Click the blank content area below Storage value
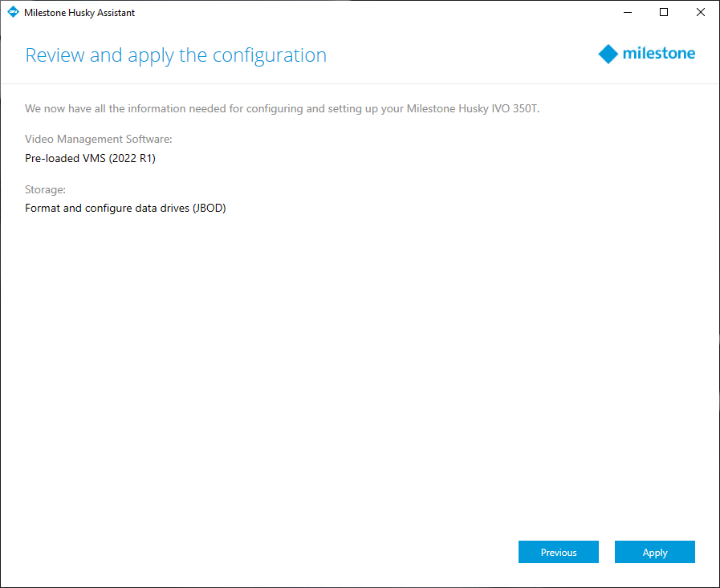720x588 pixels. [x=360, y=367]
